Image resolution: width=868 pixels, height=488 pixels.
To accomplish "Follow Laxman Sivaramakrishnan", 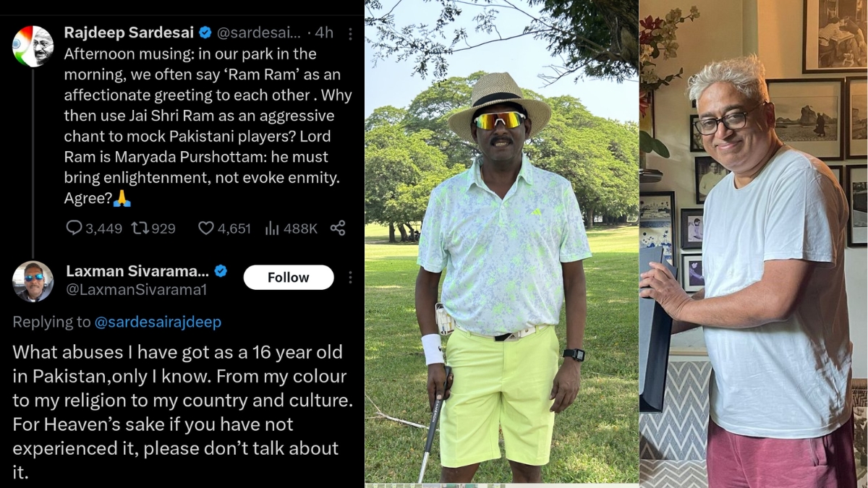I will (288, 278).
